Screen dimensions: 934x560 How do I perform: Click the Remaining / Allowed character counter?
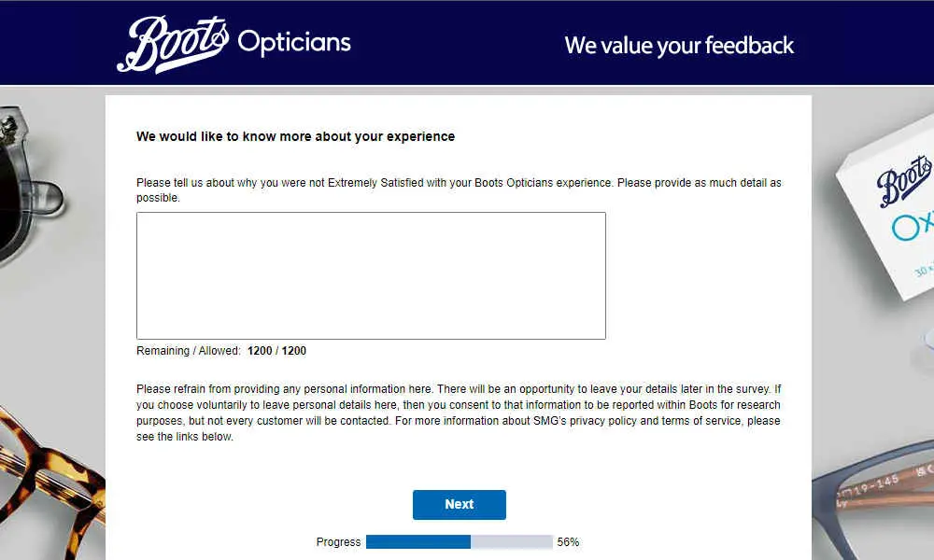tap(221, 351)
